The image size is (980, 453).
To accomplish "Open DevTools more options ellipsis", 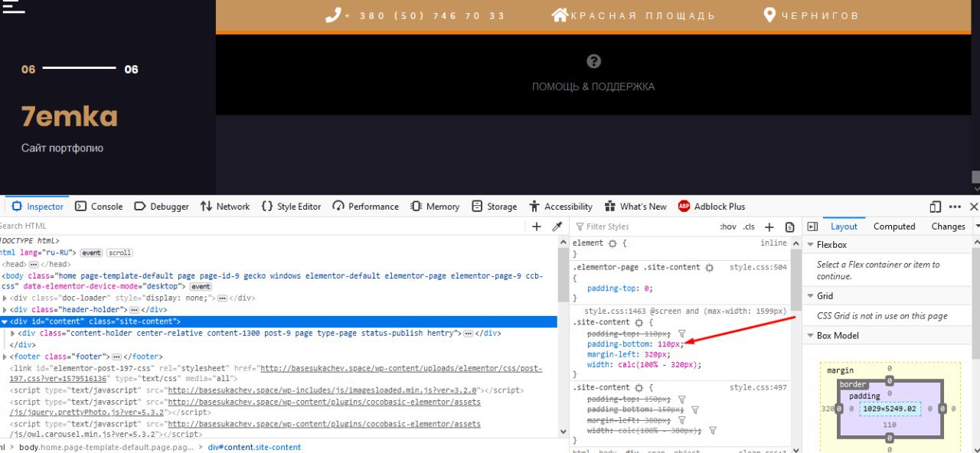I will [x=955, y=207].
